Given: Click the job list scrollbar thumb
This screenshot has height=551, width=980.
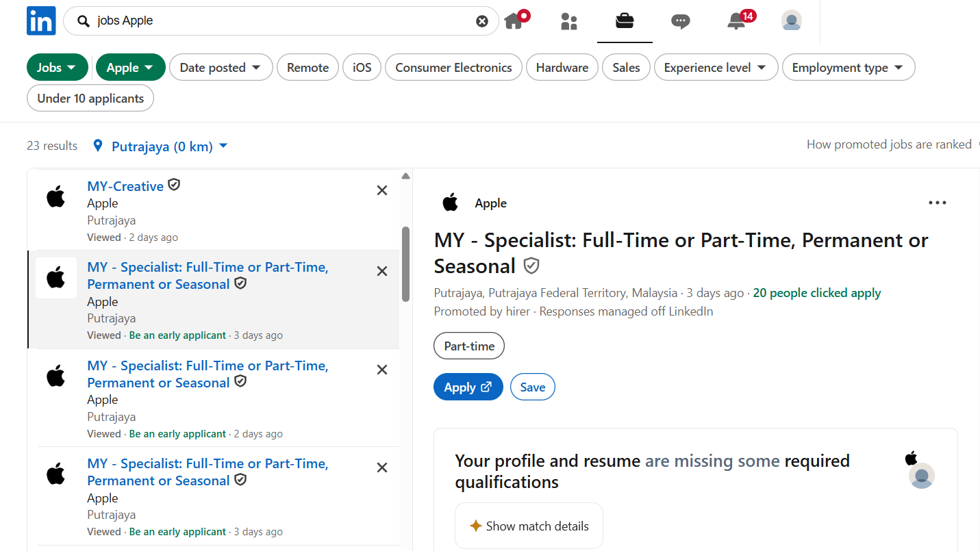Looking at the screenshot, I should [405, 264].
